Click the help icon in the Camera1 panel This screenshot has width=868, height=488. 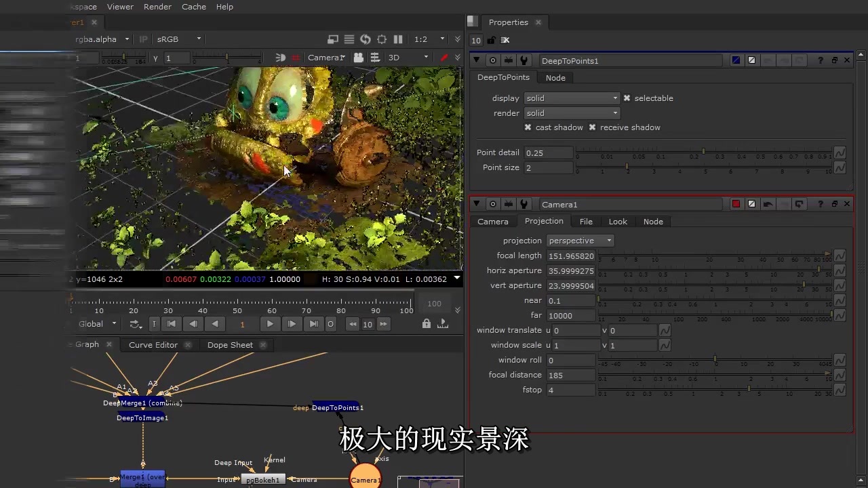(x=821, y=204)
